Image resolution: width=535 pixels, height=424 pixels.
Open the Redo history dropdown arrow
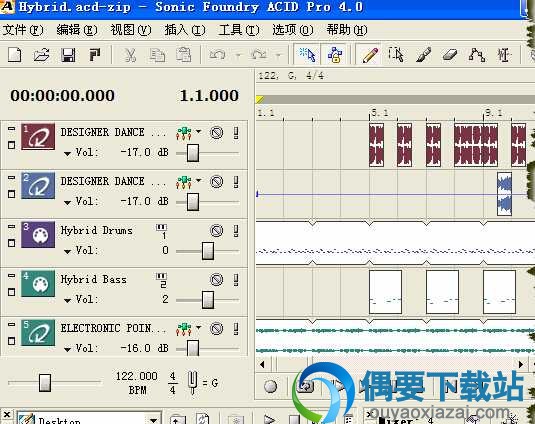point(279,55)
